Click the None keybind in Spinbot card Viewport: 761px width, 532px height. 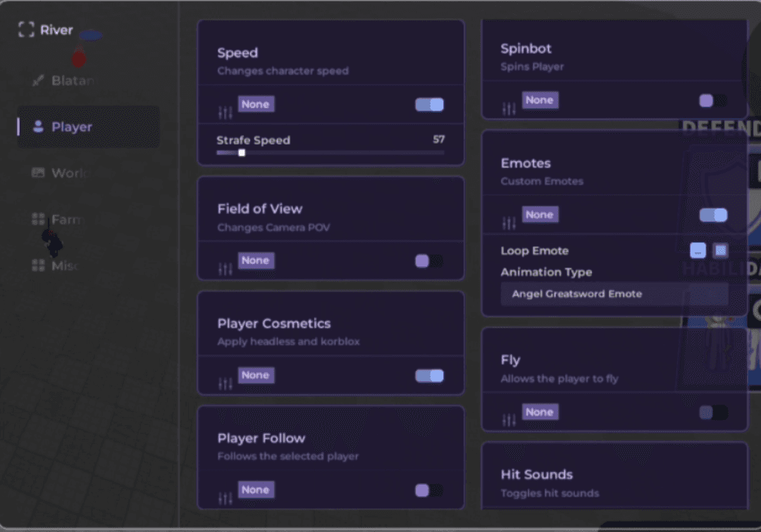539,100
